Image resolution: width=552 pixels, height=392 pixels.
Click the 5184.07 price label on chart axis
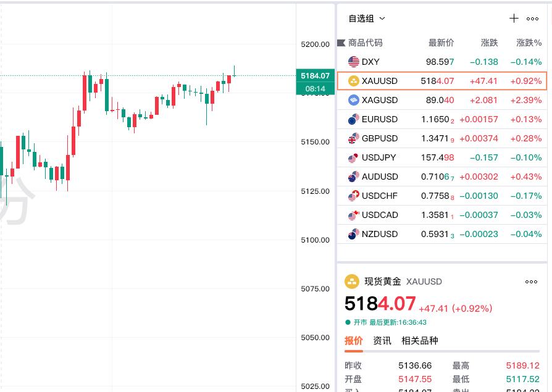(x=315, y=75)
